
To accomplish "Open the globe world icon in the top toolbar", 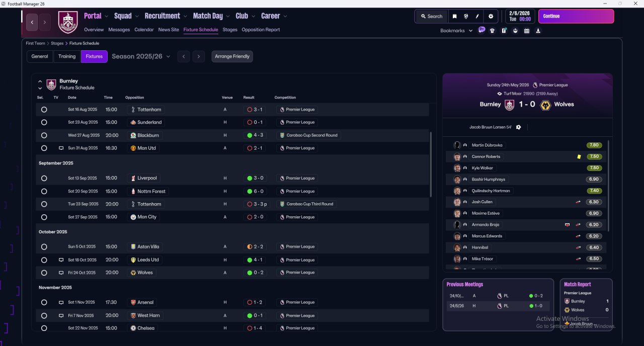I will click(x=466, y=16).
